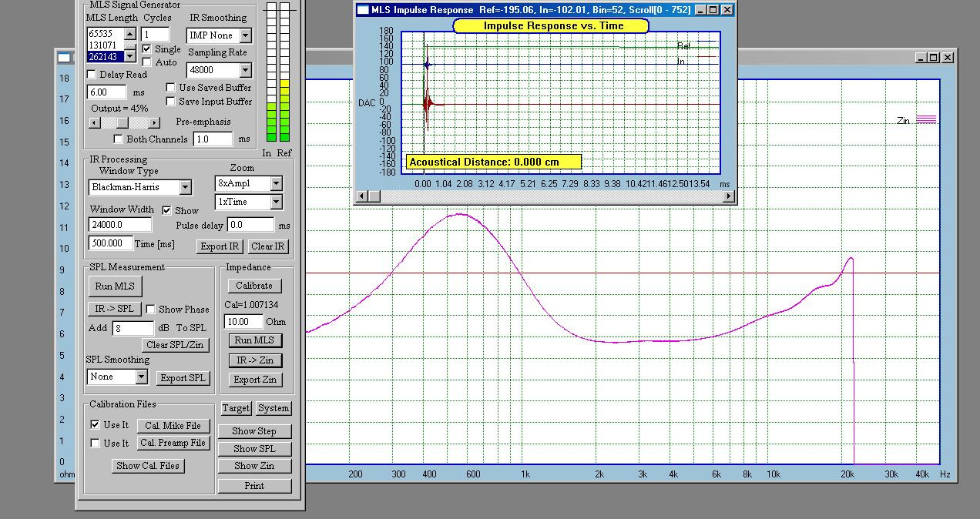The width and height of the screenshot is (980, 519).
Task: Click Impulse Response scrollbar right arrow
Action: click(x=729, y=196)
